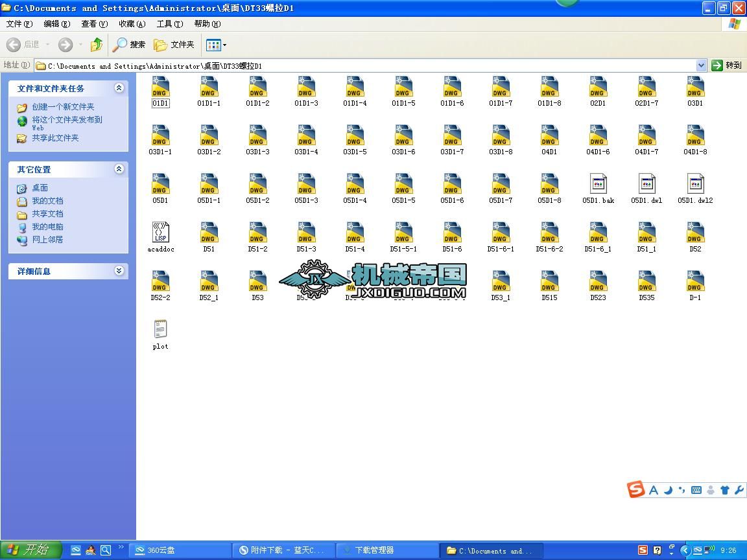The image size is (747, 560).
Task: Click the 我的电脑 link
Action: pyautogui.click(x=47, y=227)
